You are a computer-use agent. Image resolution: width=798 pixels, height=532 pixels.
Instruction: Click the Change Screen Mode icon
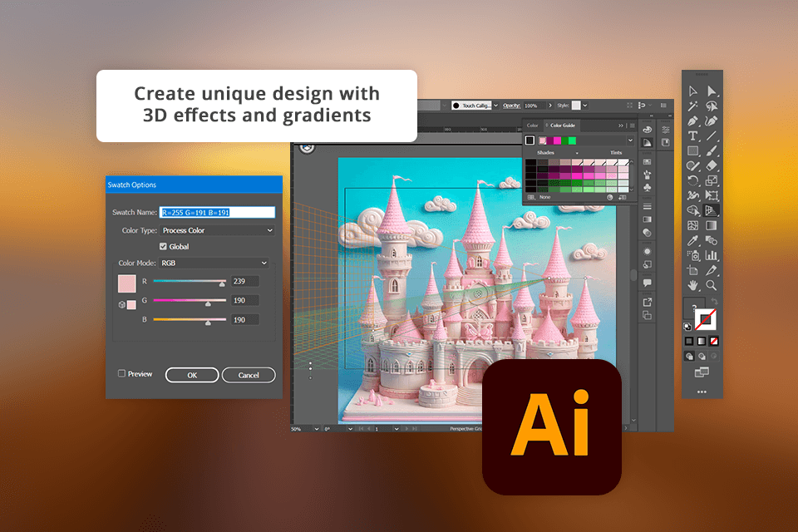(x=702, y=372)
